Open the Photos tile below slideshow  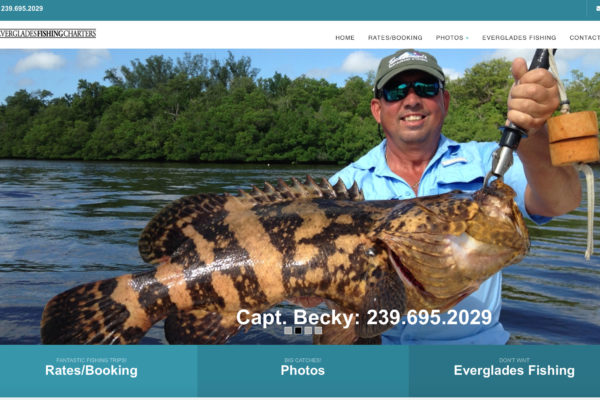pyautogui.click(x=303, y=371)
